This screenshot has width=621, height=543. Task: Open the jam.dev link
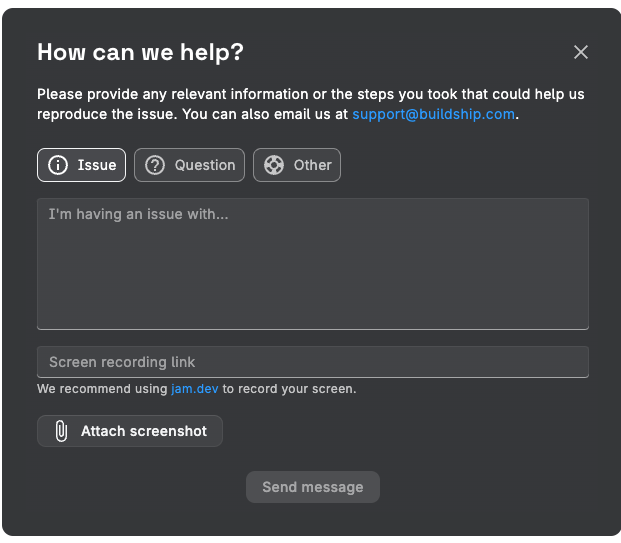pyautogui.click(x=195, y=388)
